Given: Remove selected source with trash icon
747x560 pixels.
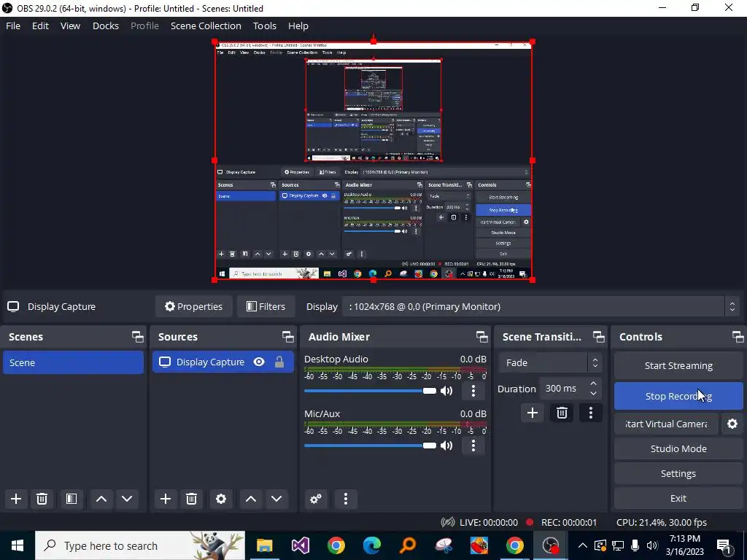Looking at the screenshot, I should (x=192, y=499).
